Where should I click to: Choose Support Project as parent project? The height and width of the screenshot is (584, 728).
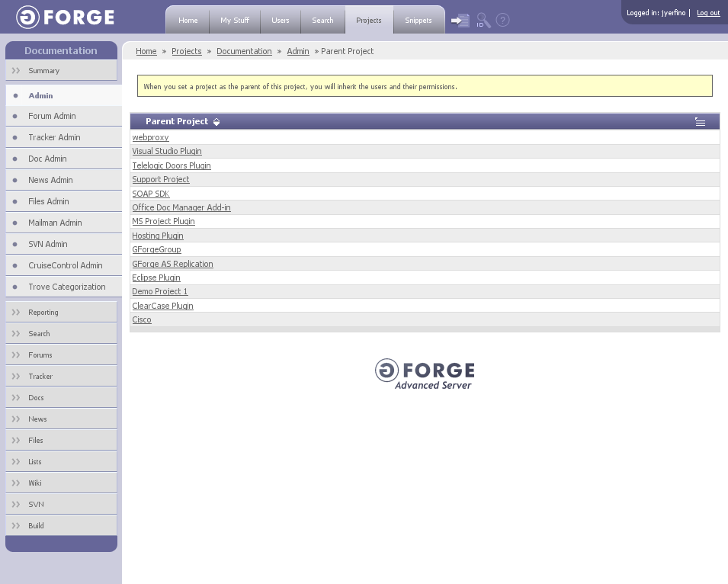point(161,180)
